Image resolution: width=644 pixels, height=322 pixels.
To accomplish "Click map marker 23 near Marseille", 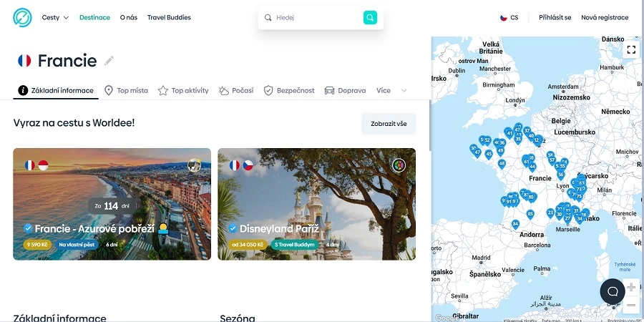I will (550, 213).
